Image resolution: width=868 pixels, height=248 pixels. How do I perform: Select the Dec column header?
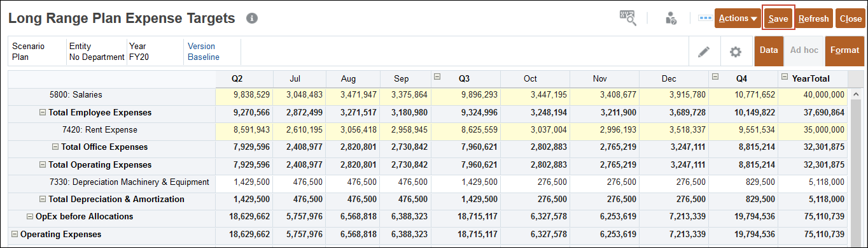pyautogui.click(x=674, y=79)
